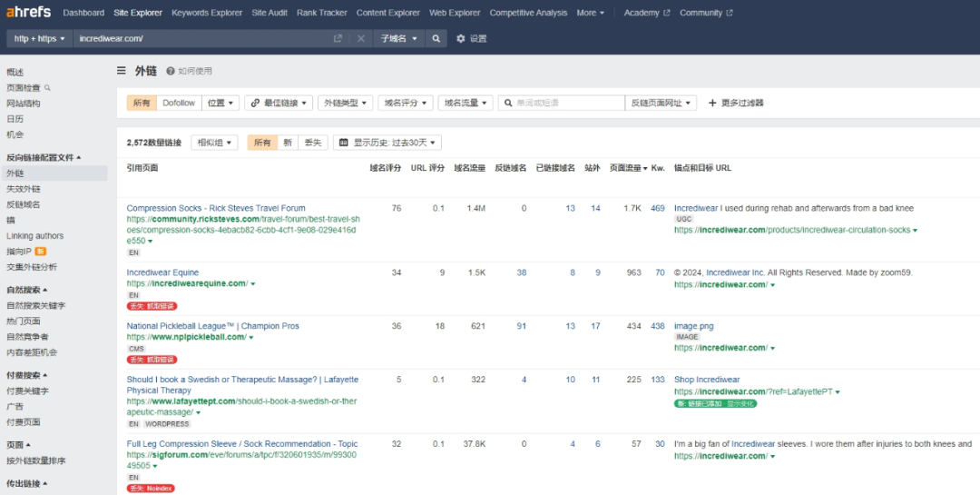The width and height of the screenshot is (980, 495).
Task: Select the Dofollow filter toggle
Action: coord(179,104)
